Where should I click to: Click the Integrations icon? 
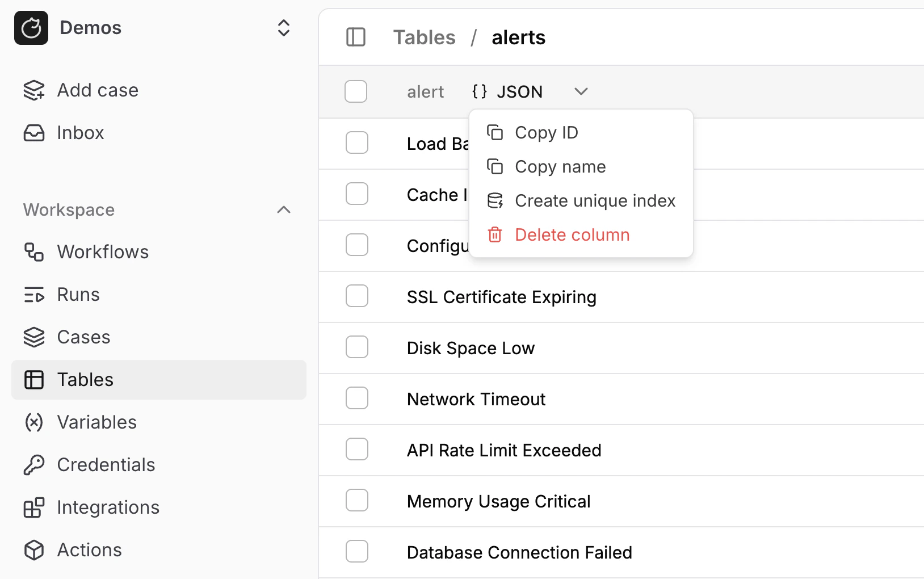point(33,507)
